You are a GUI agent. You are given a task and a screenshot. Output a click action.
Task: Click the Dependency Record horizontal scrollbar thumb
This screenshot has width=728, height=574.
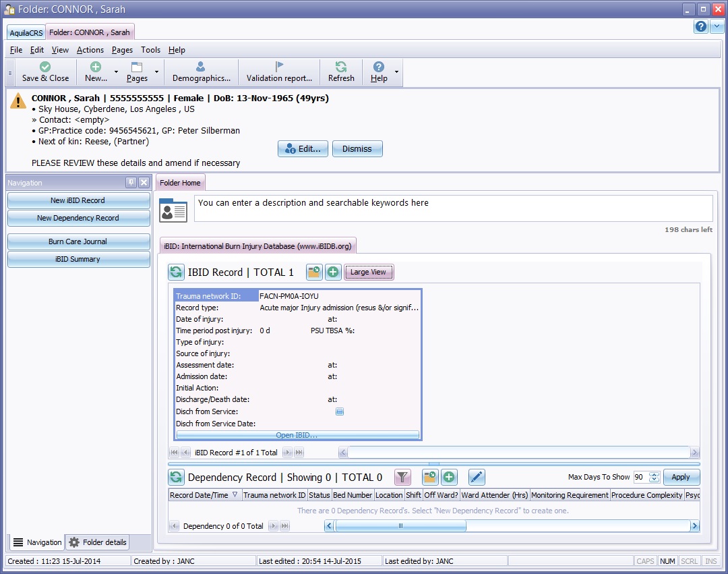click(x=400, y=526)
